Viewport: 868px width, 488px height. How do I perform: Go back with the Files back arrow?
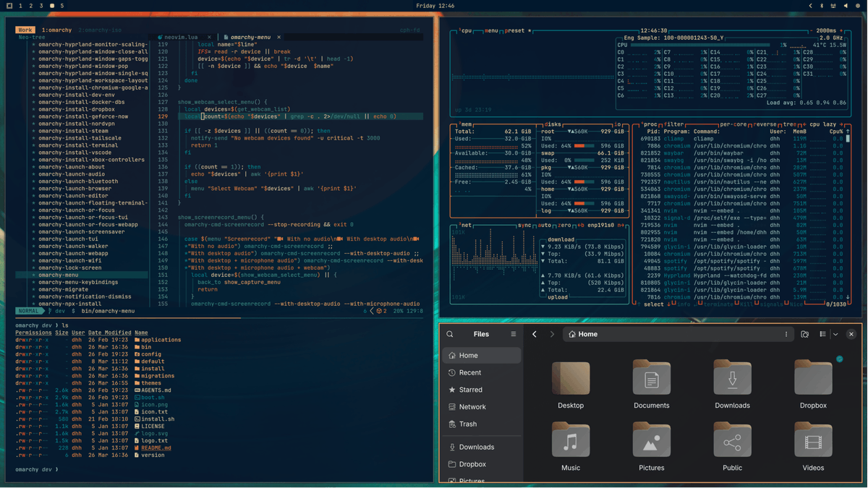point(535,334)
